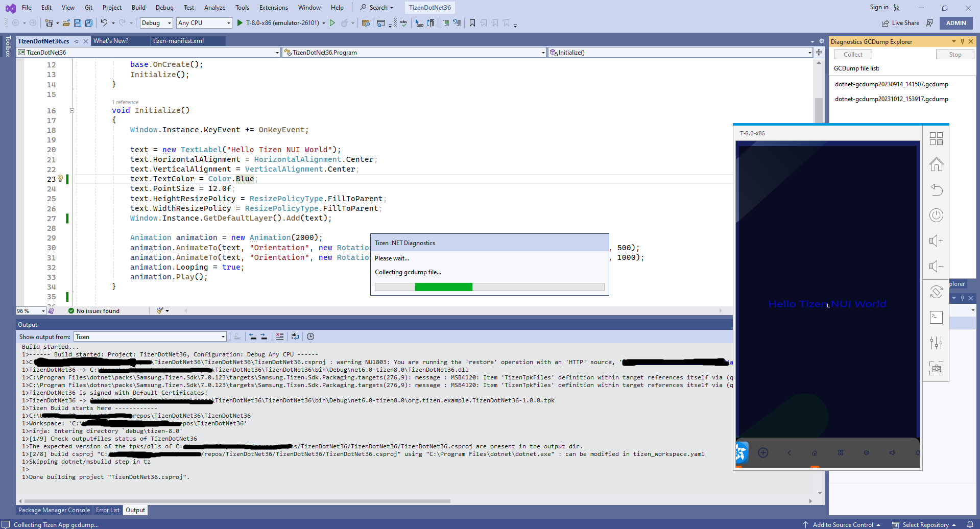980x529 pixels.
Task: Toggle word wrap in the Output window
Action: pos(295,336)
